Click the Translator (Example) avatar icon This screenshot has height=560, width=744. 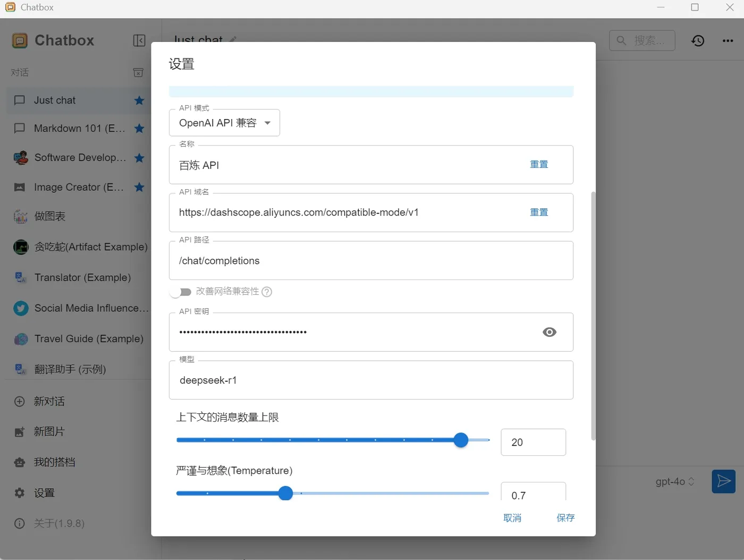click(21, 277)
